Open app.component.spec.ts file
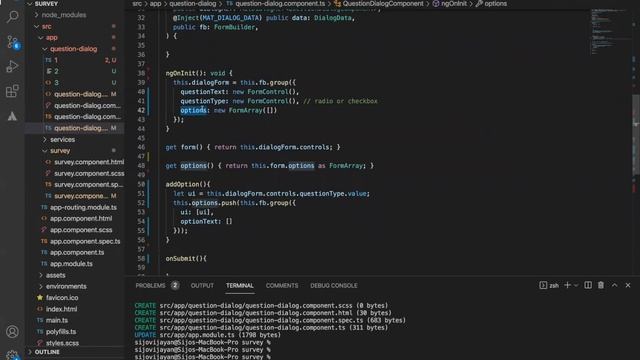The width and height of the screenshot is (640, 360). click(x=84, y=241)
